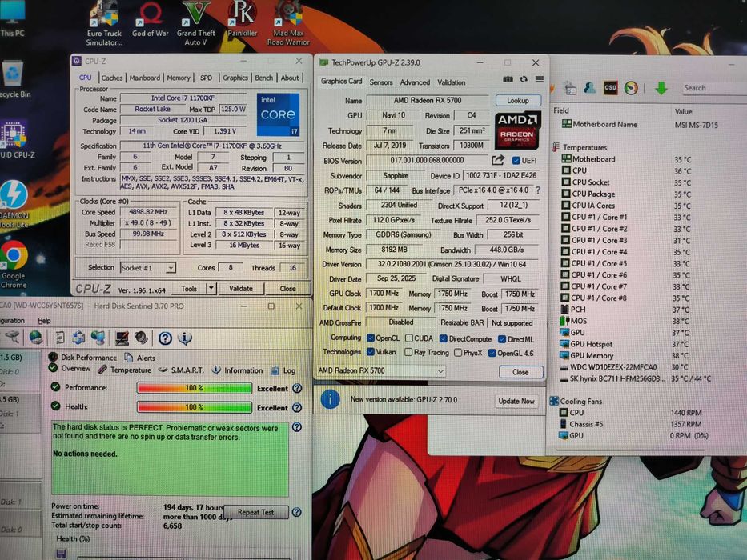Toggle OpenGL 4.6 checkbox

(492, 353)
